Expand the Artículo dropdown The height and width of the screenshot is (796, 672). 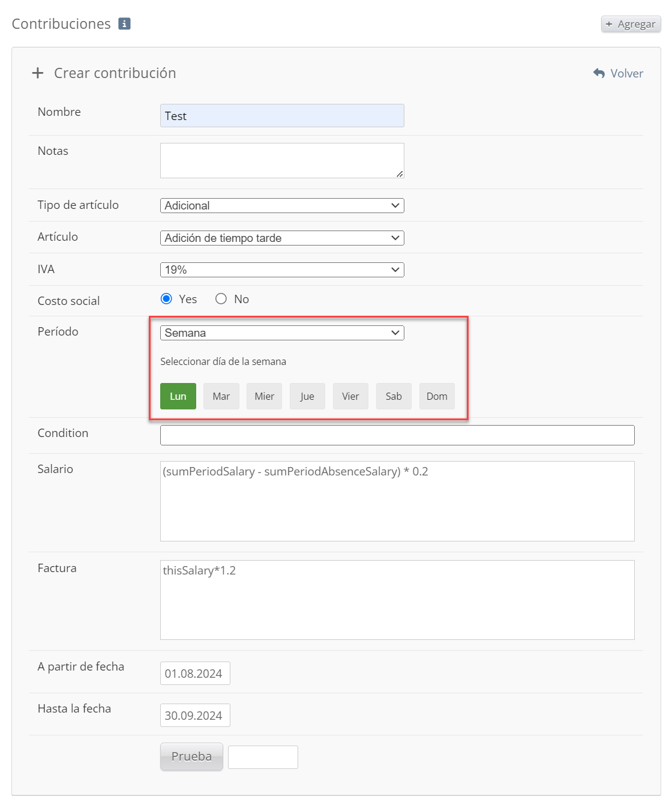pyautogui.click(x=282, y=238)
